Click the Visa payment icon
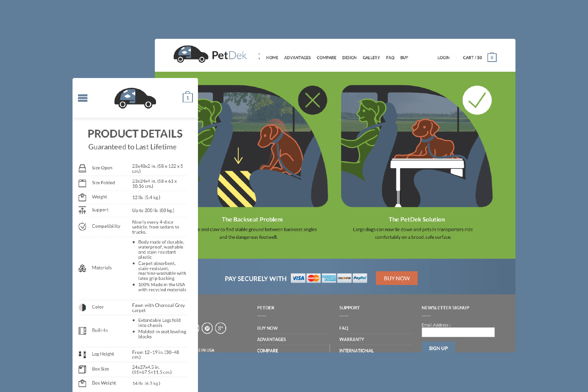The height and width of the screenshot is (392, 588). click(298, 278)
